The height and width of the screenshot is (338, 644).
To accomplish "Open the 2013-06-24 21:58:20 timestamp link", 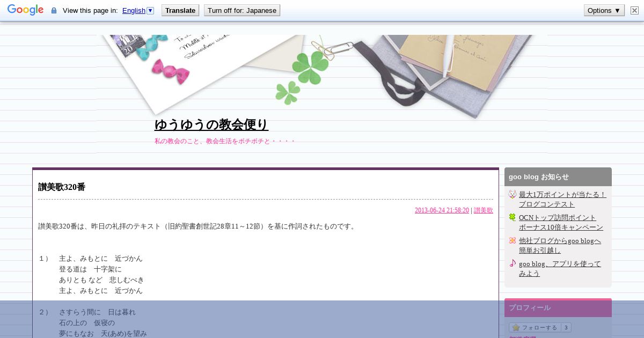I will click(442, 210).
